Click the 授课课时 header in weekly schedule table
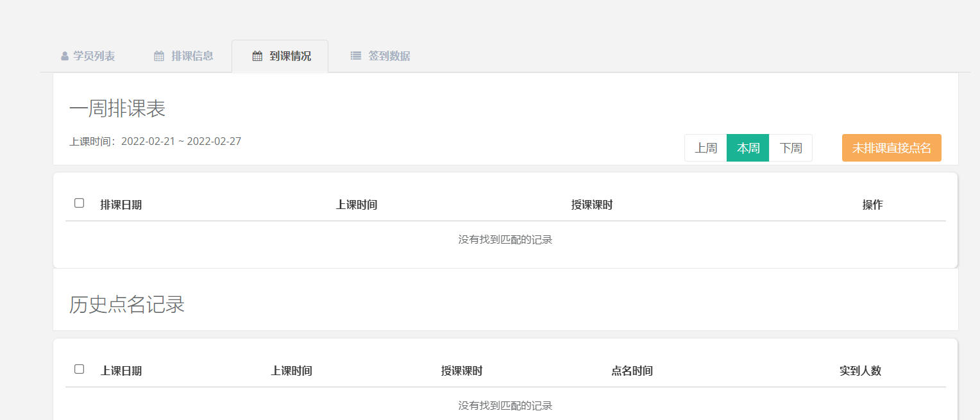This screenshot has width=980, height=420. point(592,205)
